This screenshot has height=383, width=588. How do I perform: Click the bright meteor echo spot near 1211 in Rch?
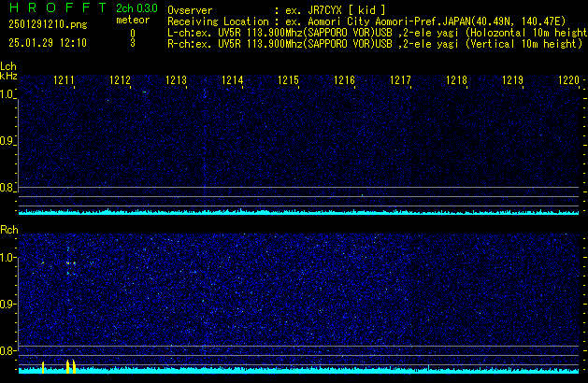pyautogui.click(x=68, y=263)
